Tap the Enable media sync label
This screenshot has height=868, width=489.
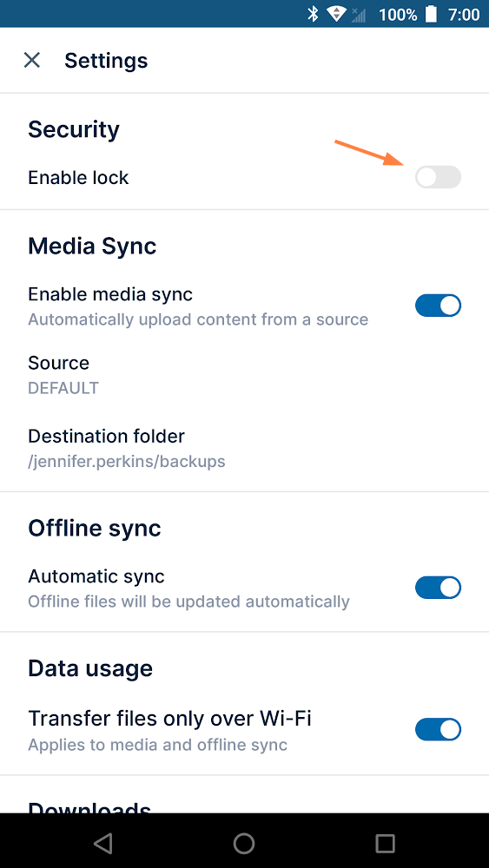coord(110,294)
